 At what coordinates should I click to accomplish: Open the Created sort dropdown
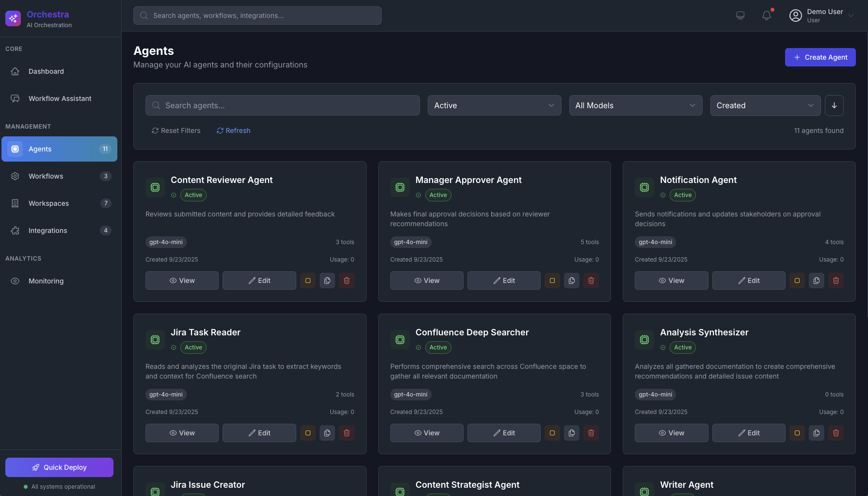765,105
